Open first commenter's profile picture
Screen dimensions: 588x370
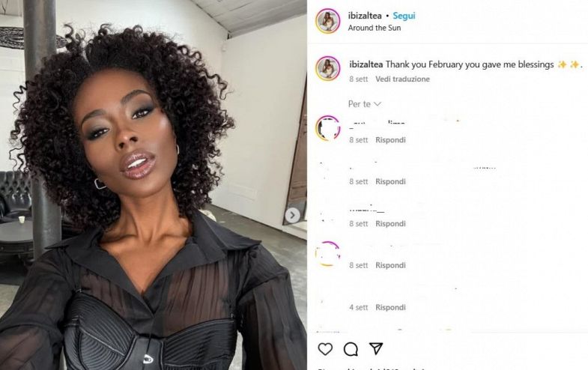pyautogui.click(x=328, y=128)
